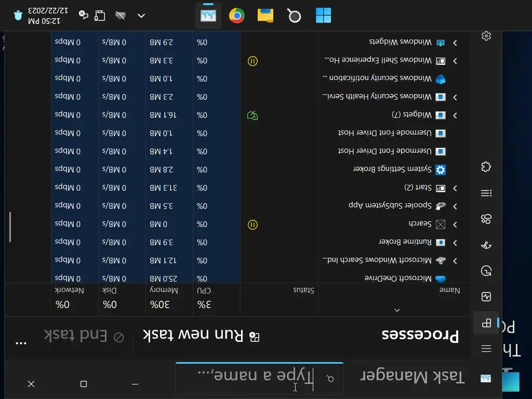Expand the Spooler SubSystem App group
Screen dimensions: 532x399
click(455, 206)
